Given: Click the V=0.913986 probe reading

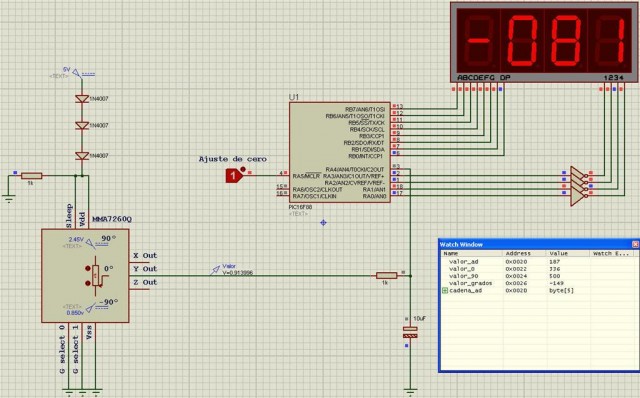Looking at the screenshot, I should click(238, 273).
